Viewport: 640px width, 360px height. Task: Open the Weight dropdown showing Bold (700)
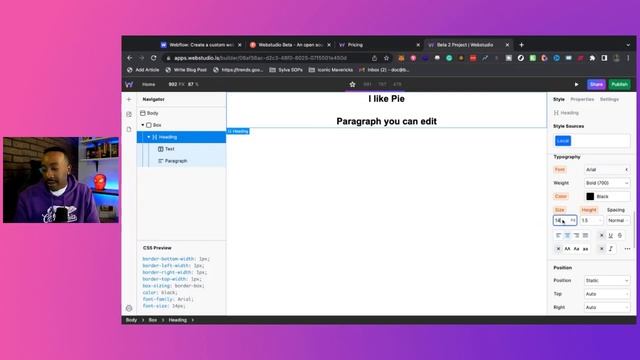[607, 183]
